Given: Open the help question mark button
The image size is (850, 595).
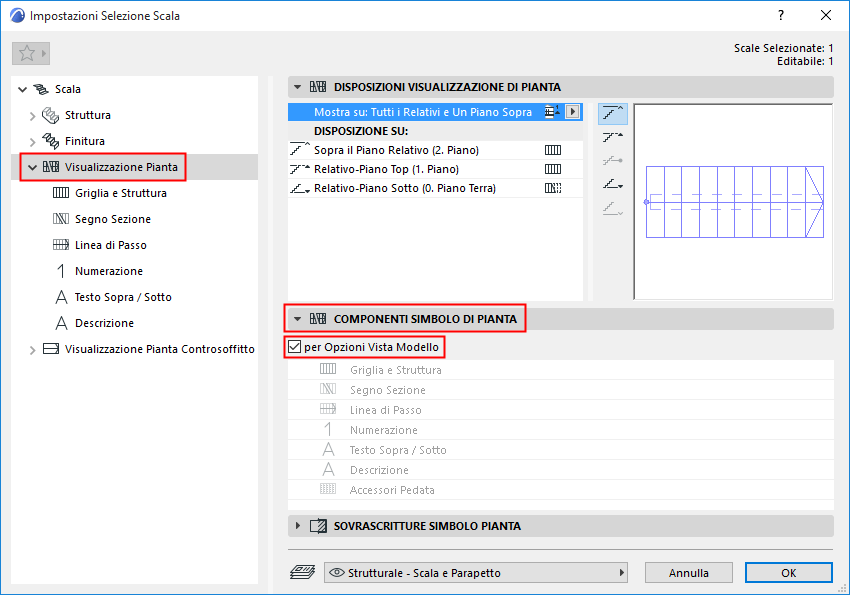Looking at the screenshot, I should point(781,15).
